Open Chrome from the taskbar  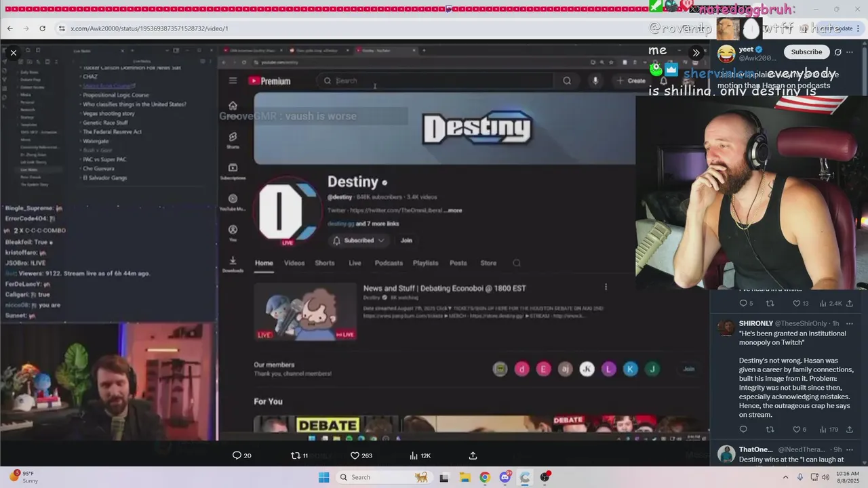pyautogui.click(x=484, y=477)
